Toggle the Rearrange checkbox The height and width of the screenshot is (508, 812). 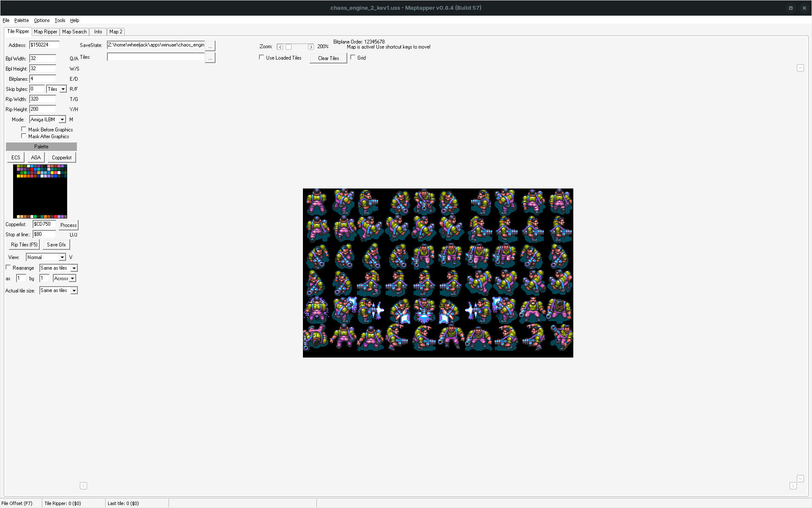point(8,268)
